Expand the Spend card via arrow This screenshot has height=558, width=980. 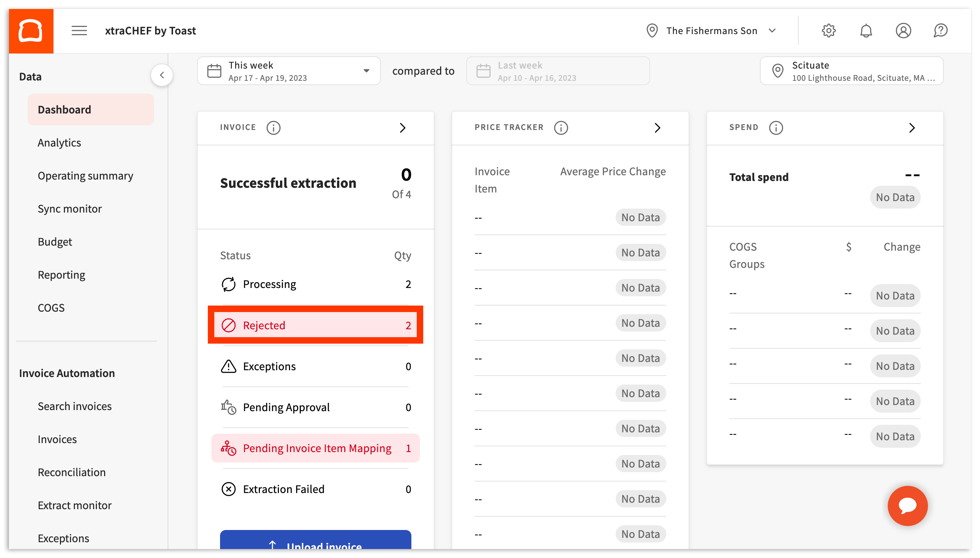point(912,128)
